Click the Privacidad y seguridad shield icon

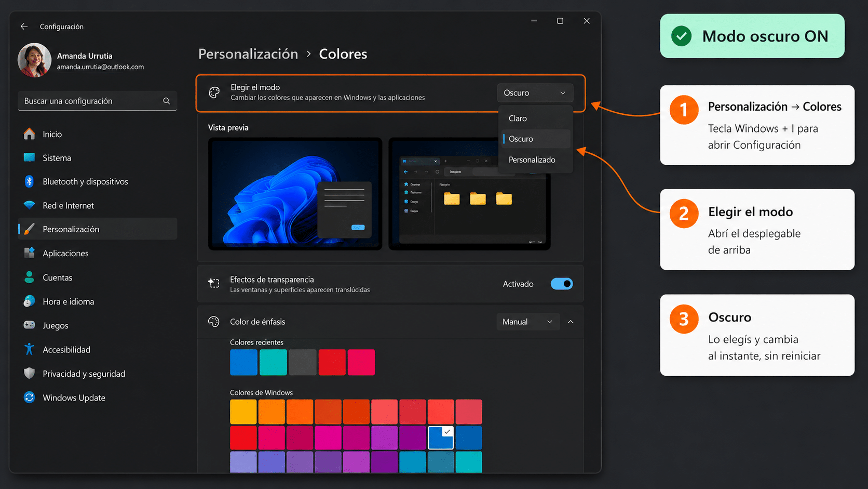pos(30,374)
